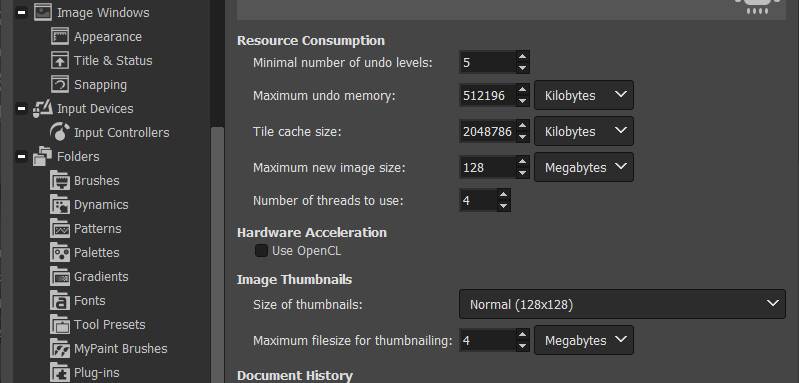Select the Tool Presets tree item
The height and width of the screenshot is (383, 799).
[110, 324]
